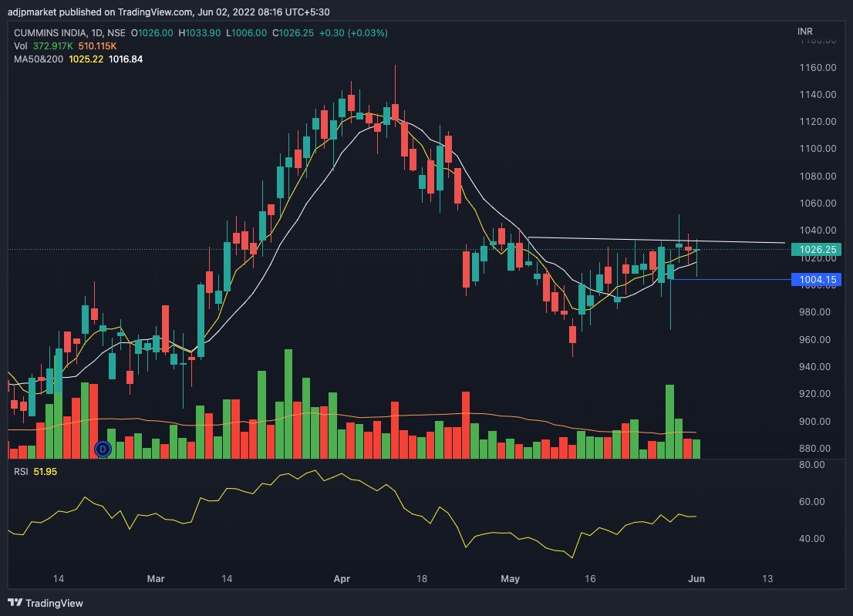Click the 18 date label on time axis
The width and height of the screenshot is (853, 616).
coord(422,578)
